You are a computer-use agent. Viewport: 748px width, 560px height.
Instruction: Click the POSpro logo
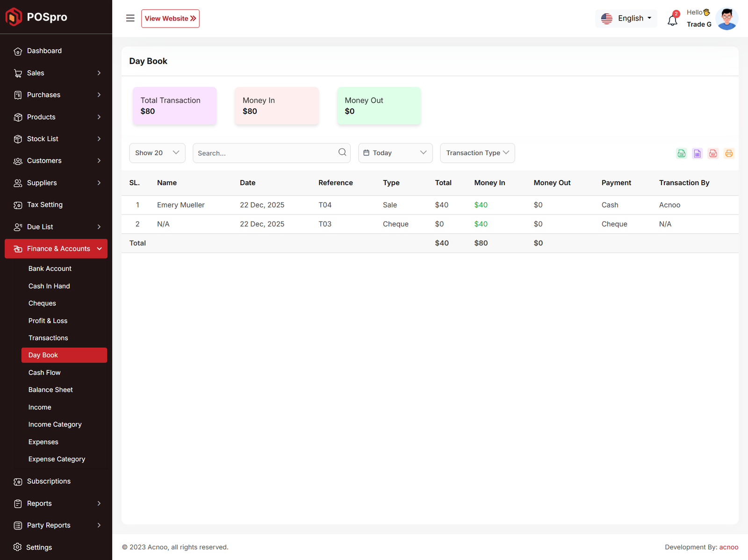click(36, 17)
